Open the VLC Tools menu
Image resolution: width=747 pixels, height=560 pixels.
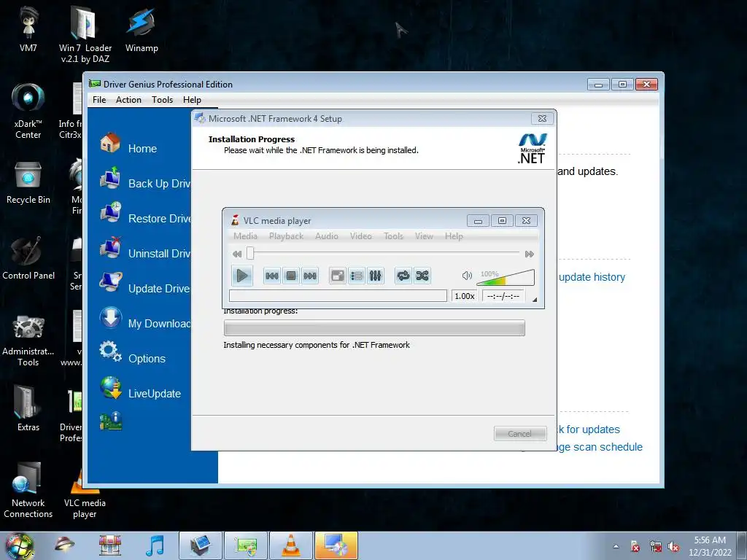393,236
